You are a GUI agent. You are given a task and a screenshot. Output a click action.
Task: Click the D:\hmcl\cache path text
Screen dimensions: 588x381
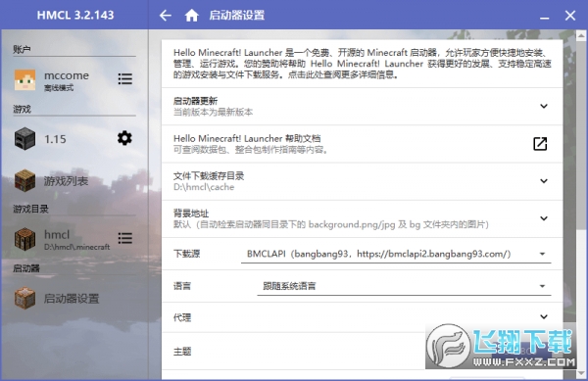[x=204, y=187]
